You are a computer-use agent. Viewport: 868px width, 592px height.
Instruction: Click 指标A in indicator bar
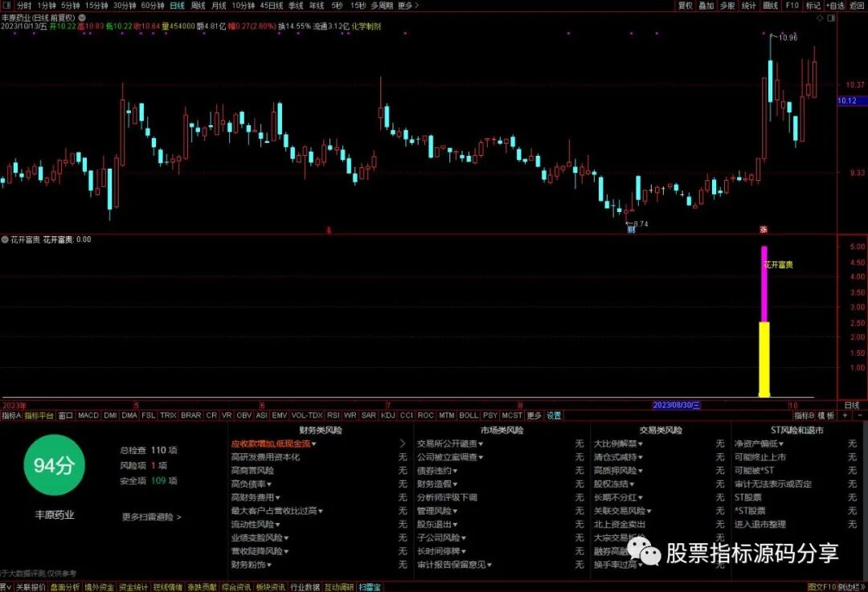11,415
